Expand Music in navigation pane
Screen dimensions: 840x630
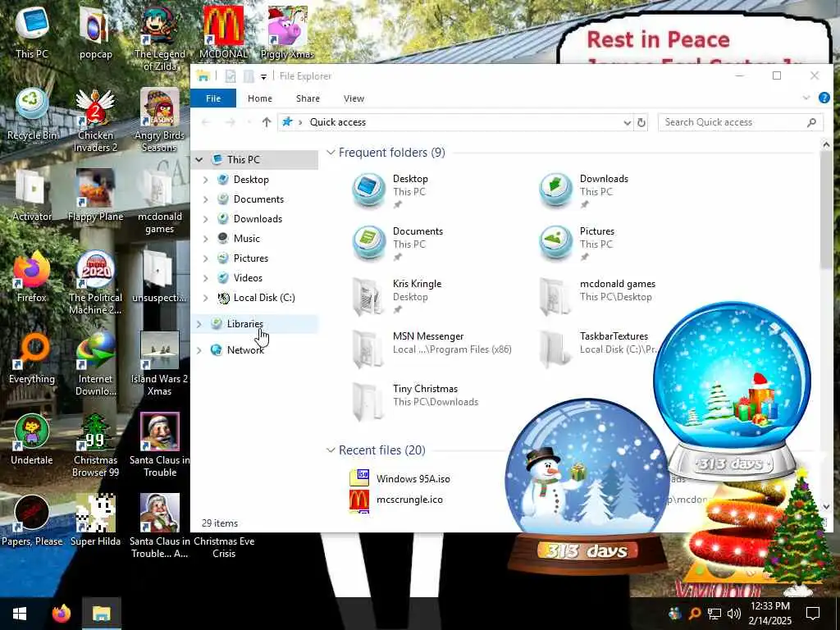206,239
